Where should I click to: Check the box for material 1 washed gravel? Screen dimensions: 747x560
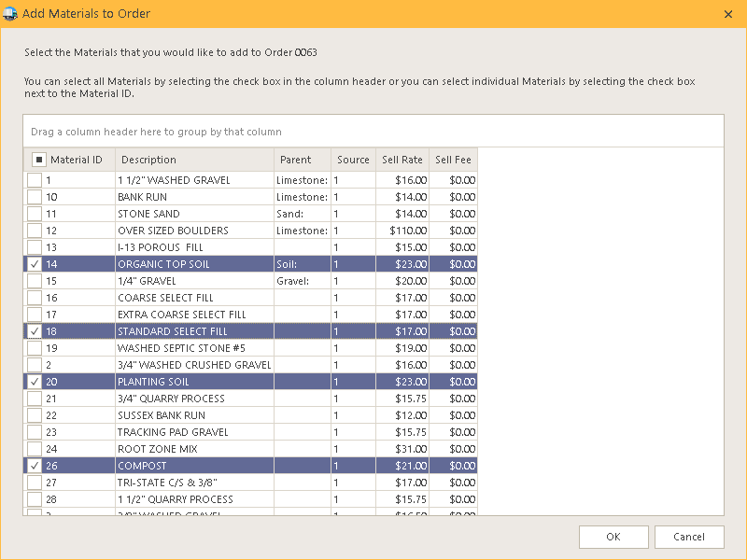[35, 180]
